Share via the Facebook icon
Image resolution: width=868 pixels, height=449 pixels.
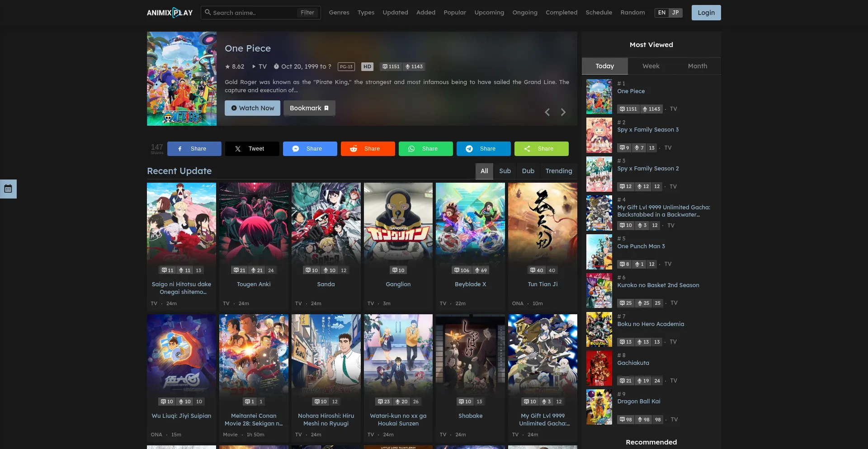click(180, 148)
